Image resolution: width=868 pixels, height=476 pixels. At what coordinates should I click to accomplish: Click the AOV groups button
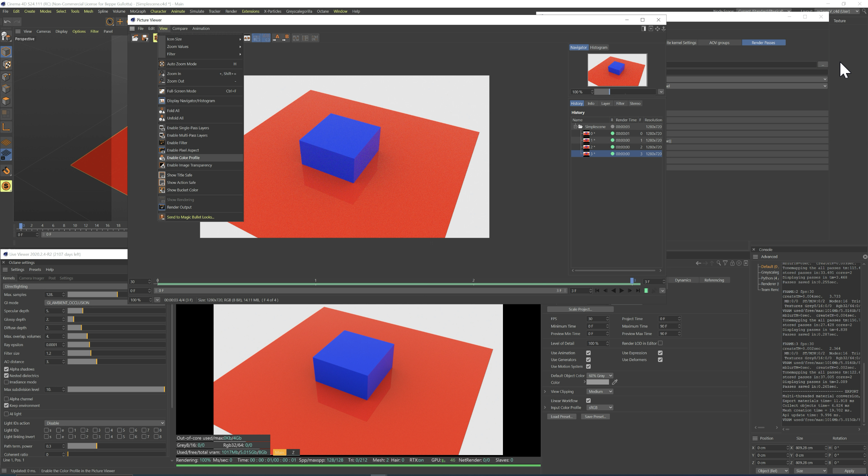pyautogui.click(x=719, y=43)
